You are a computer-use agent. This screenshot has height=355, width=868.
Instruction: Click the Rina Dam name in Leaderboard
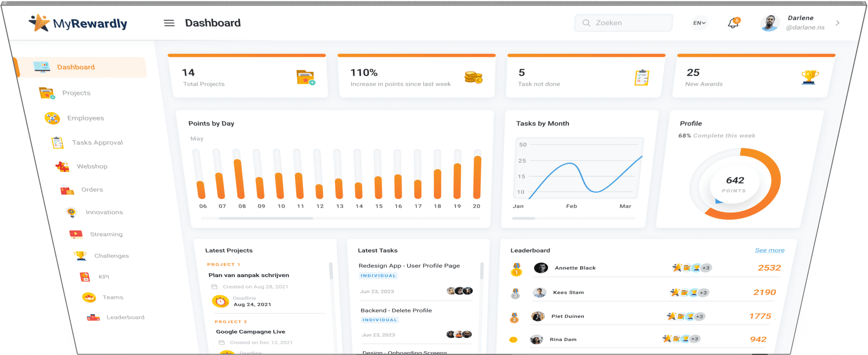(563, 339)
